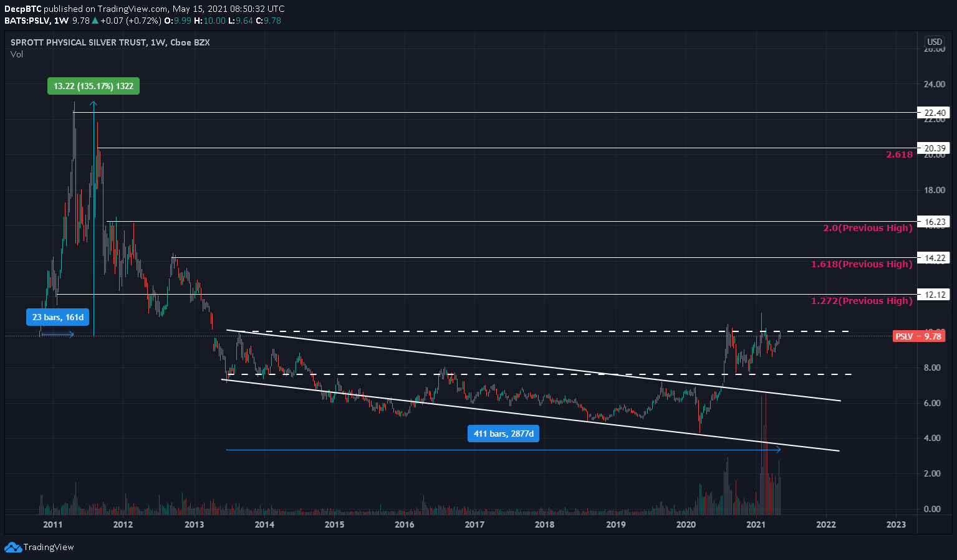Viewport: 957px width, 560px height.
Task: Click the 2017 label on time axis
Action: click(474, 524)
